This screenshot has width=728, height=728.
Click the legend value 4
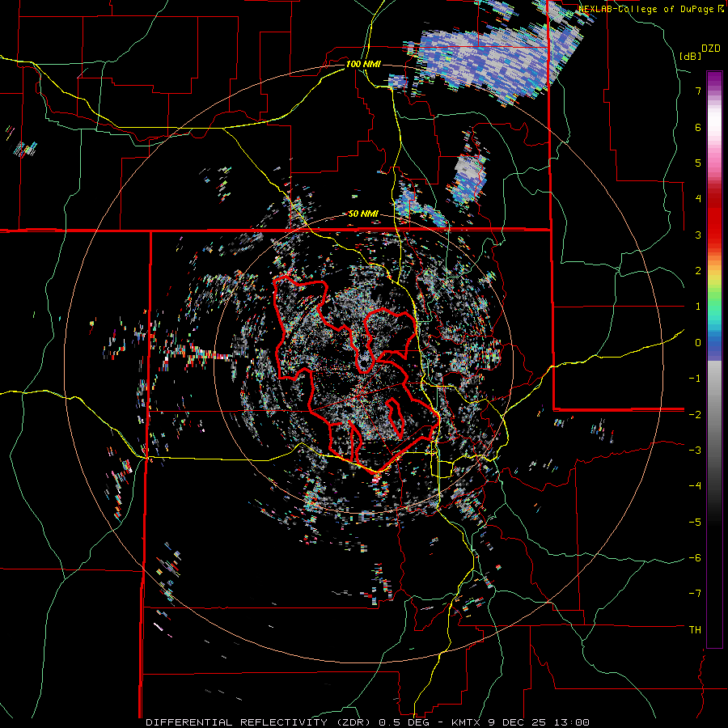pyautogui.click(x=698, y=199)
